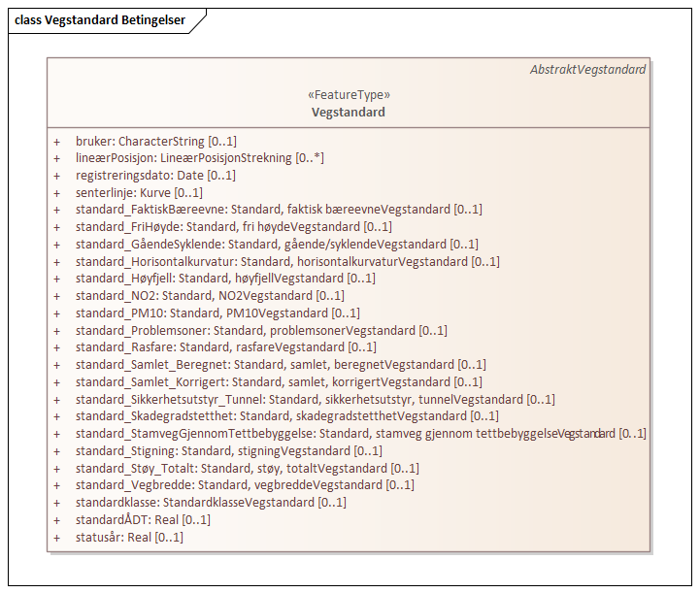Image resolution: width=700 pixels, height=593 pixels.
Task: Click the class Vegstandard Betingelser diagram tab
Action: click(x=99, y=20)
